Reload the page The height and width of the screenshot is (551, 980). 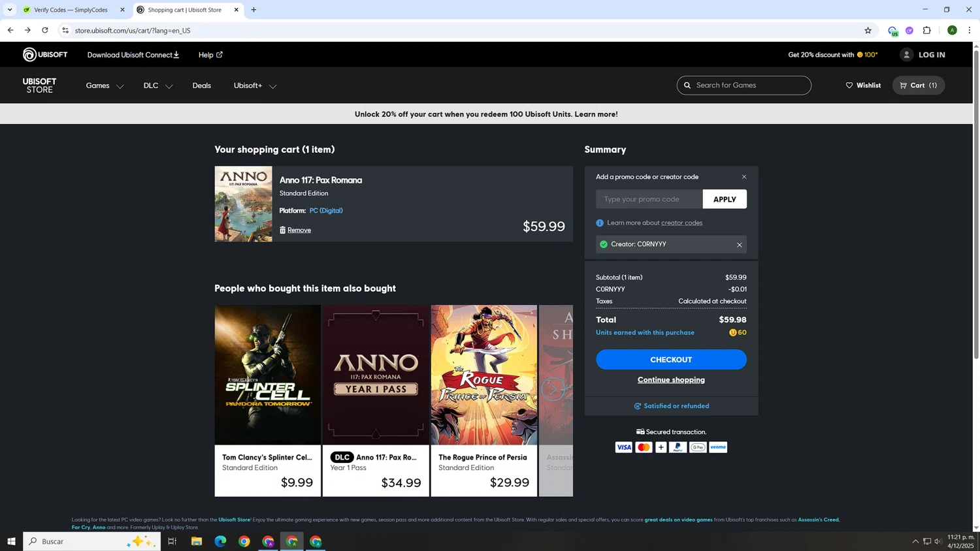tap(45, 31)
